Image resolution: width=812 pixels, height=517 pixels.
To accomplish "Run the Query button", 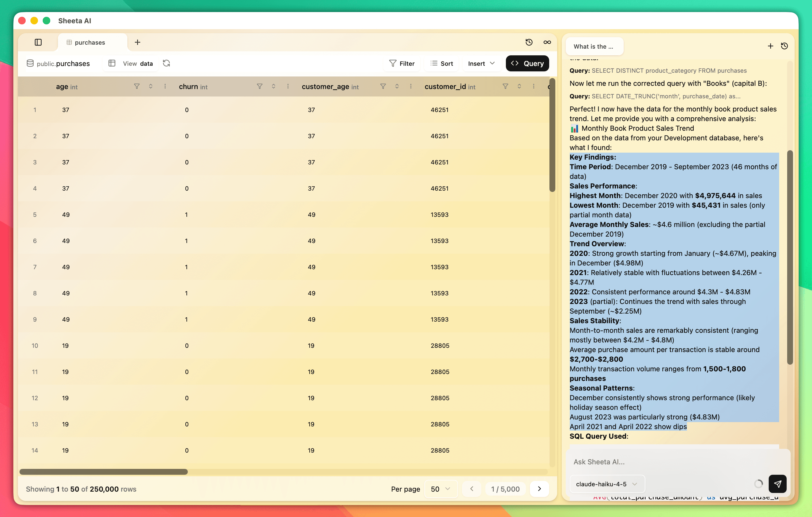I will pyautogui.click(x=527, y=63).
